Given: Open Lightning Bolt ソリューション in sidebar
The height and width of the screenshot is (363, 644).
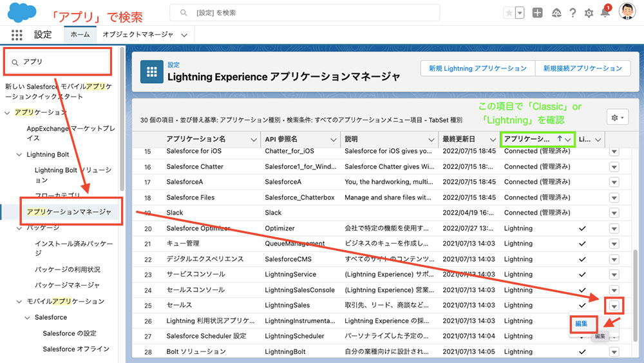Looking at the screenshot, I should click(x=73, y=175).
